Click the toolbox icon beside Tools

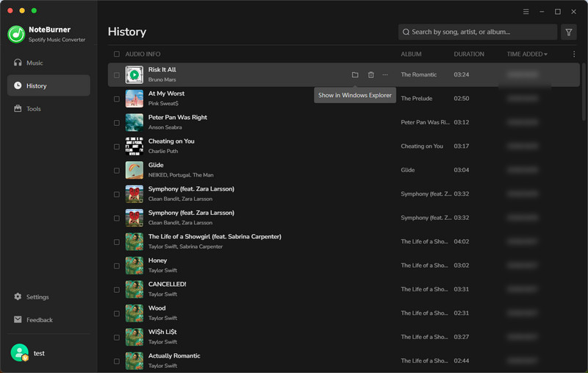(x=18, y=108)
